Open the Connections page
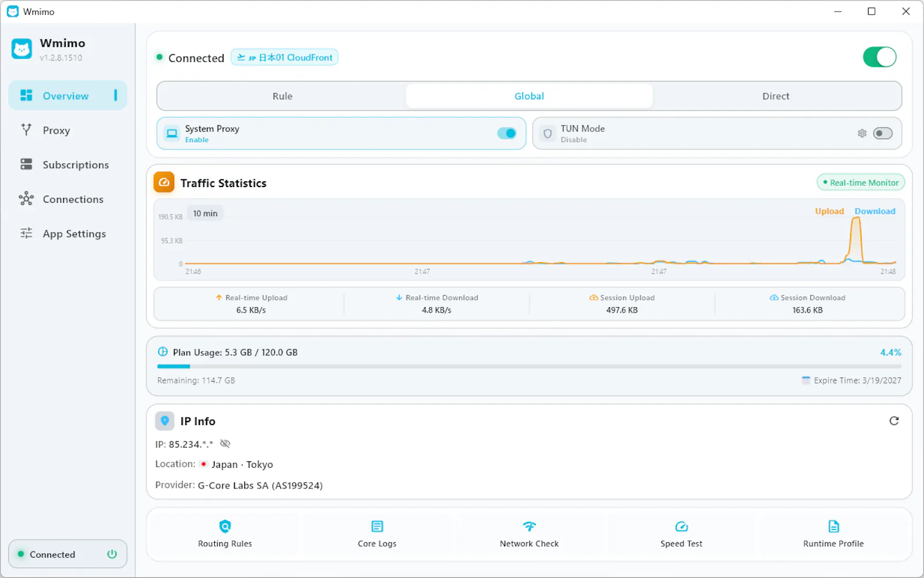Screen dimensions: 924x578 coord(68,199)
